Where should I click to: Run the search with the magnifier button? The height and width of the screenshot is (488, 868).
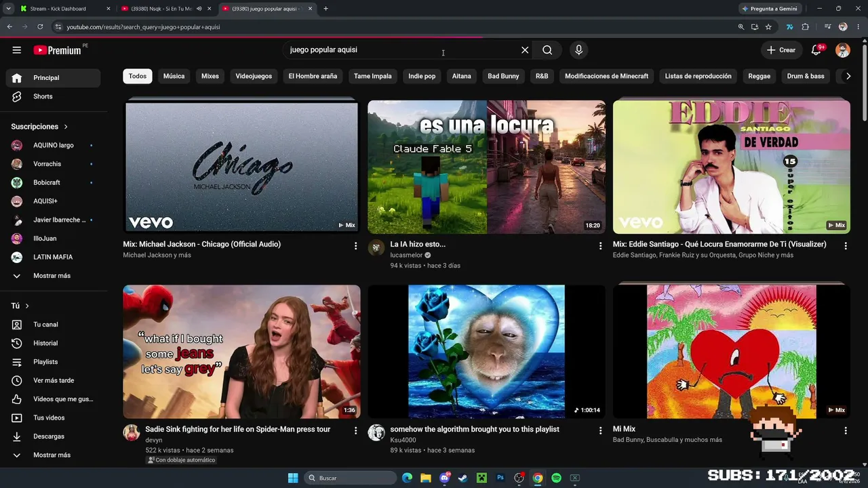tap(547, 50)
